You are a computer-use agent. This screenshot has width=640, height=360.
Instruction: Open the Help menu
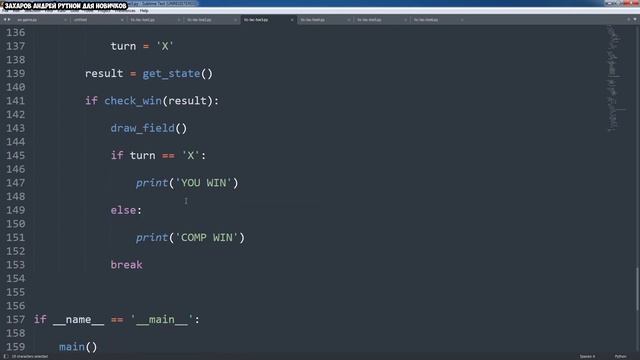pyautogui.click(x=144, y=11)
